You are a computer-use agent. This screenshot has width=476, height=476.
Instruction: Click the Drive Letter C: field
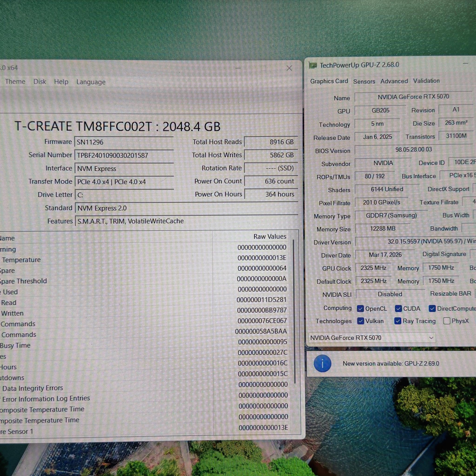(x=124, y=195)
